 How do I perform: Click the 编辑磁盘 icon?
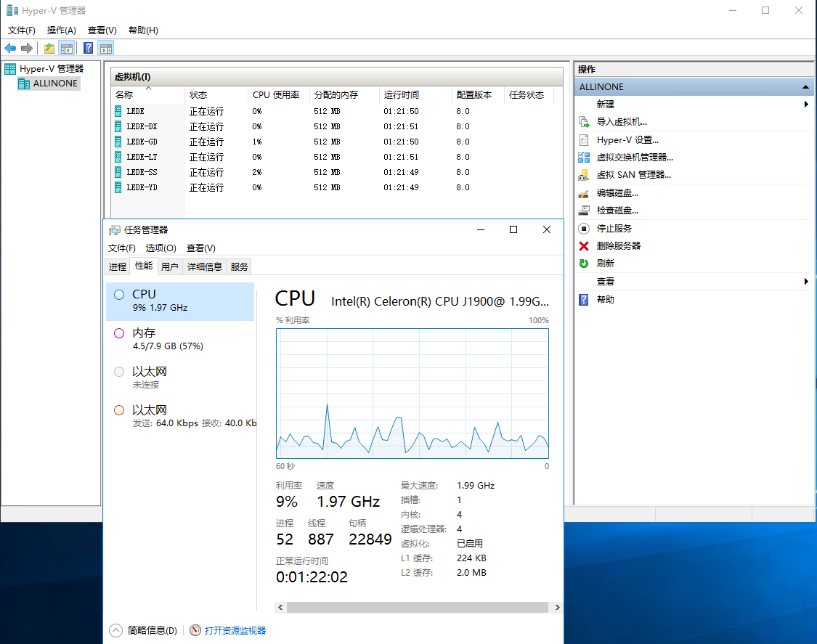pos(584,193)
